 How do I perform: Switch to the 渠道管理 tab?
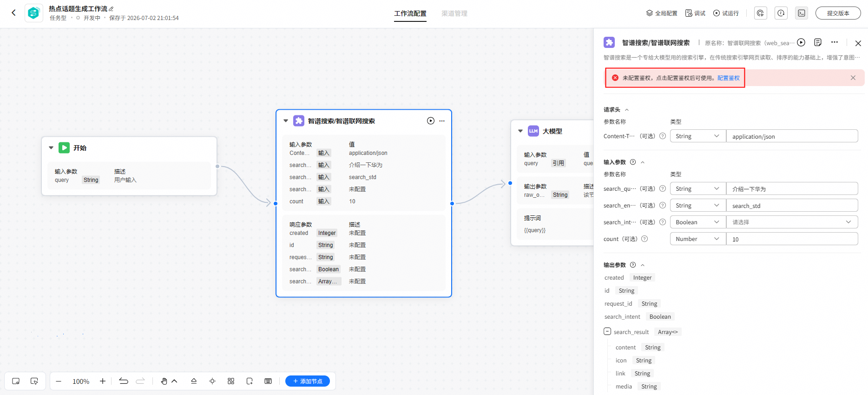(454, 13)
